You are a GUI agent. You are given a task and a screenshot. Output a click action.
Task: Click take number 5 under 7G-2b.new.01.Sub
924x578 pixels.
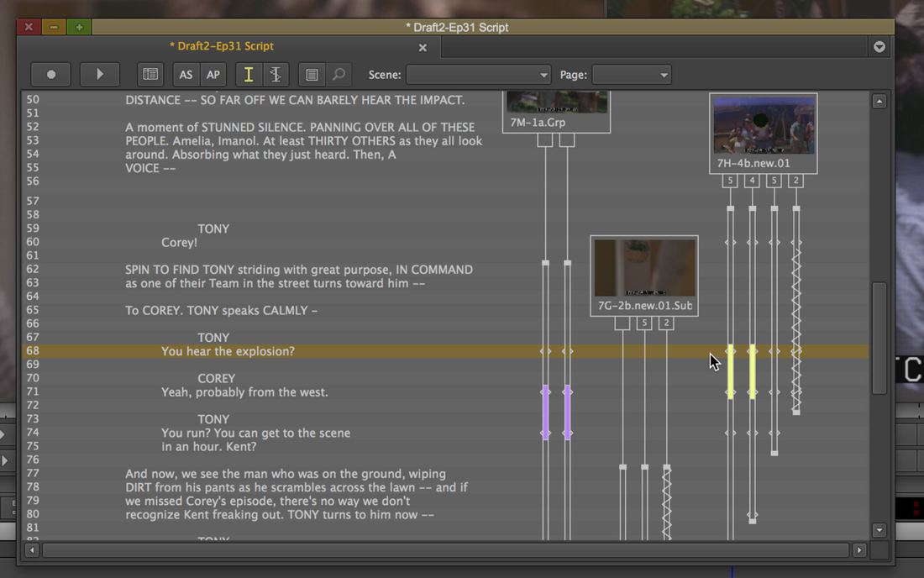pos(643,322)
